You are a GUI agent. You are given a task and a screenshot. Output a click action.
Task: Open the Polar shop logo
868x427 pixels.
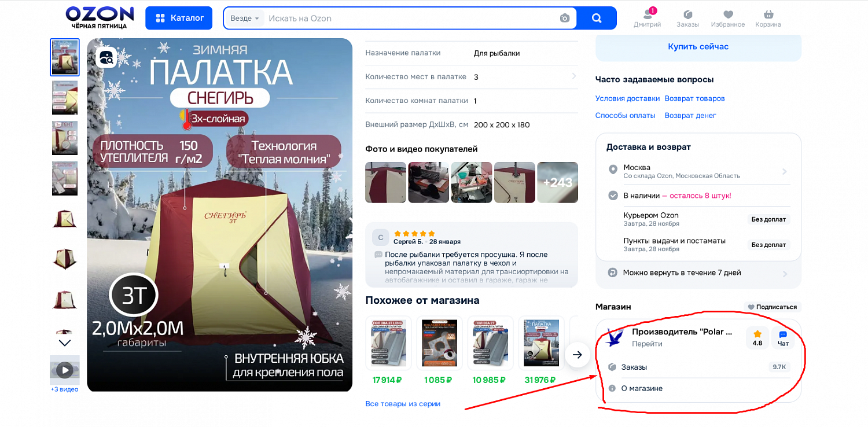614,337
